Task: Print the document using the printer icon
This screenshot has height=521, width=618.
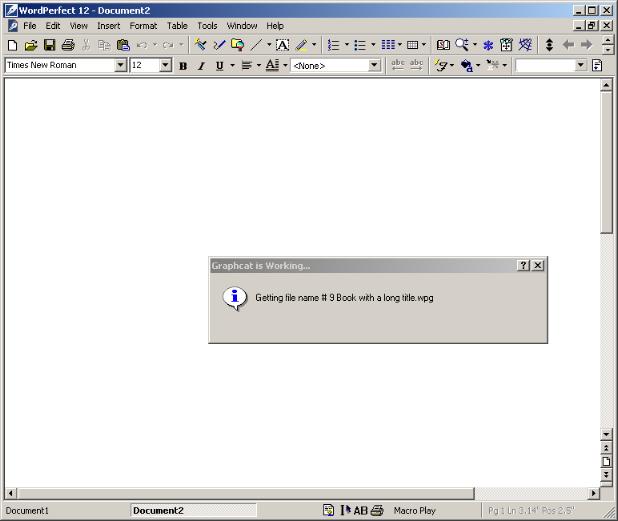Action: pos(68,45)
